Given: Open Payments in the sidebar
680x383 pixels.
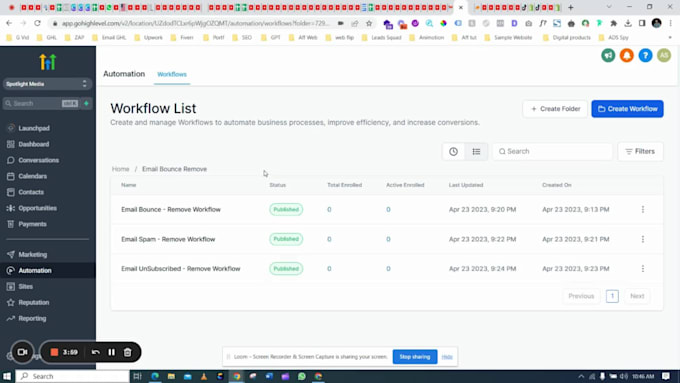Looking at the screenshot, I should coord(32,224).
